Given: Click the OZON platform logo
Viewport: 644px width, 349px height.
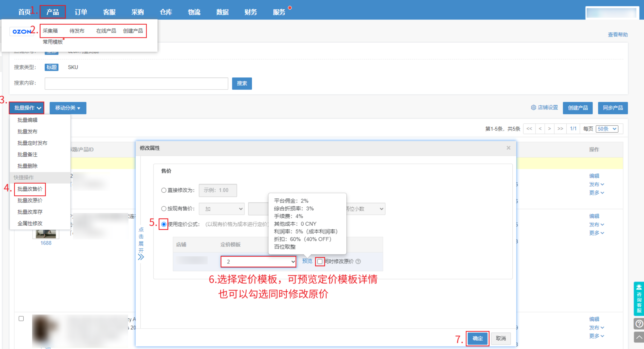Looking at the screenshot, I should 21,32.
